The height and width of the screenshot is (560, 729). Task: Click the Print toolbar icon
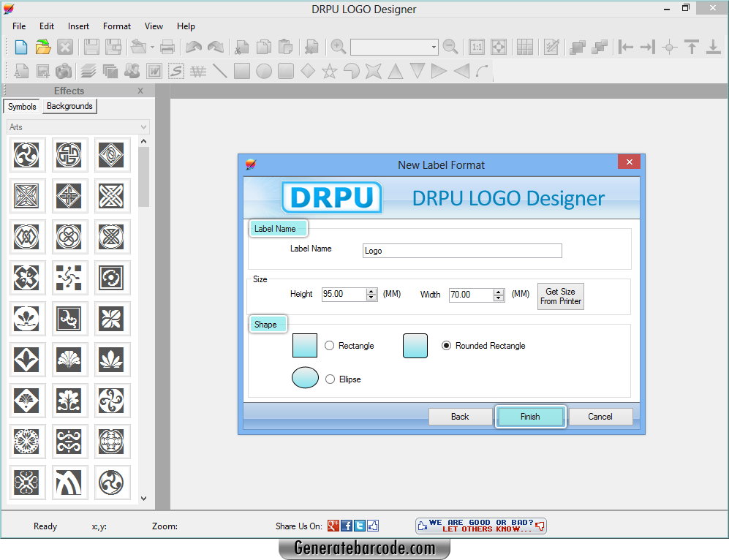pyautogui.click(x=167, y=47)
